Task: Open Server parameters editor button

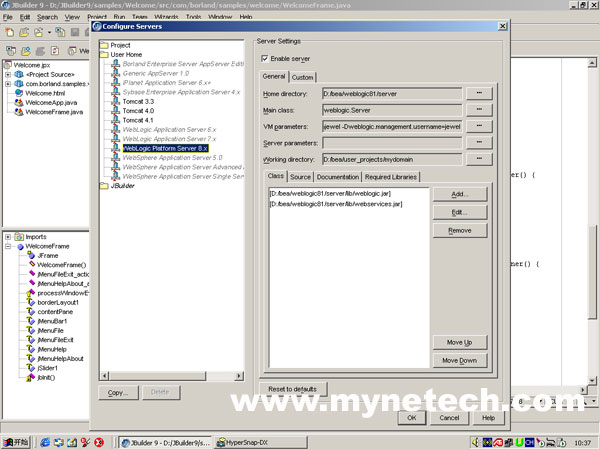Action: pos(479,142)
